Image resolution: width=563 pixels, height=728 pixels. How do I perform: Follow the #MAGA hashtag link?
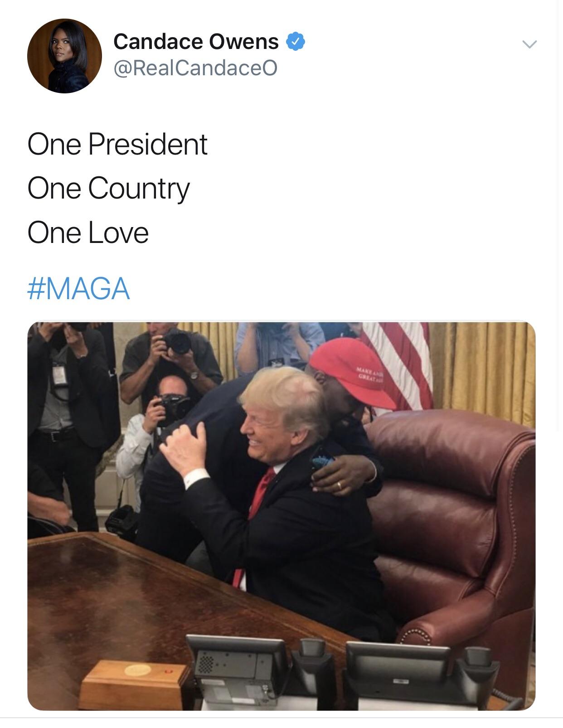(x=79, y=289)
